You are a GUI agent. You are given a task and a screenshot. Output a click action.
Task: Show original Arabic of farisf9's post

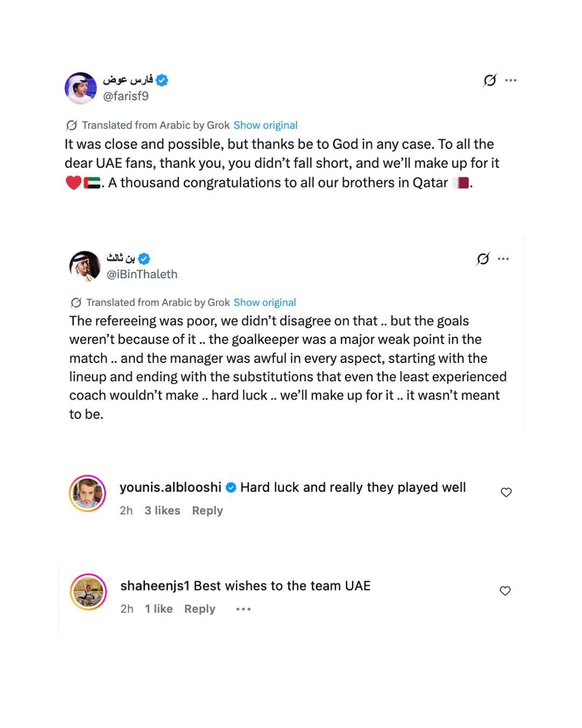point(265,125)
